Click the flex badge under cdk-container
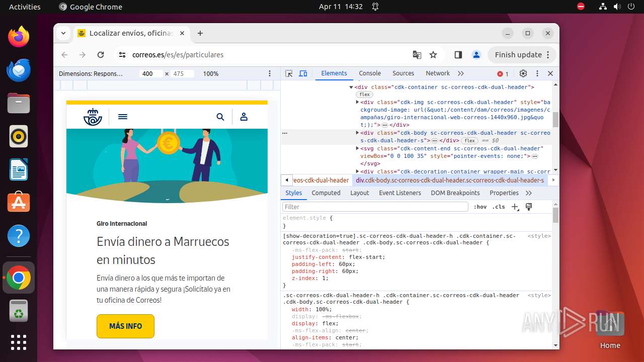This screenshot has height=362, width=644. 364,95
